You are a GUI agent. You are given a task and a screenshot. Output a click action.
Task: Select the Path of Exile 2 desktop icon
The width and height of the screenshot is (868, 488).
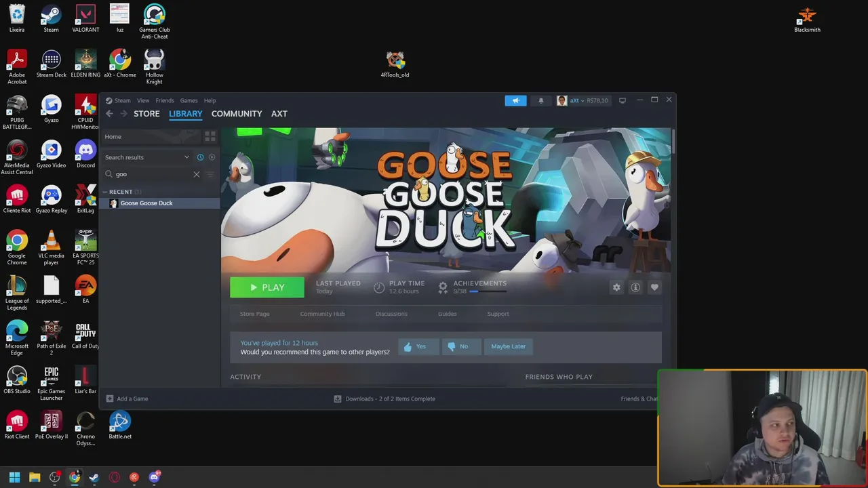click(52, 338)
